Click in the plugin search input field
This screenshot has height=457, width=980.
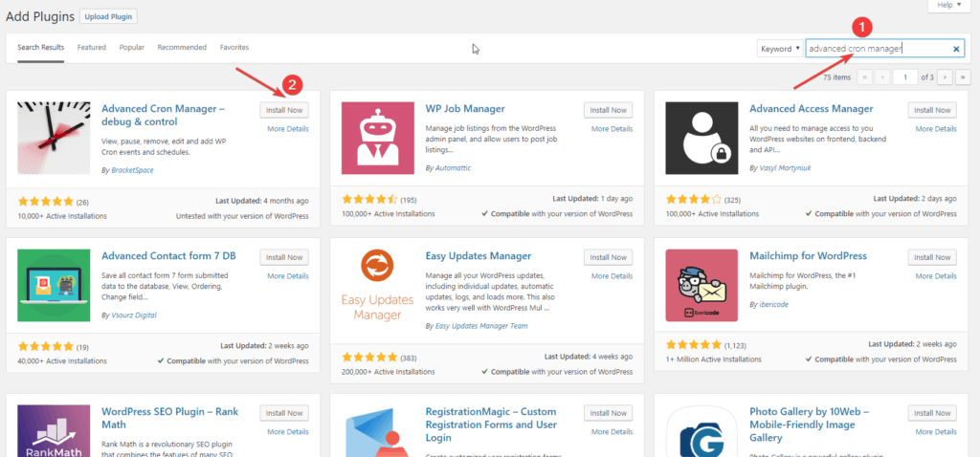876,49
